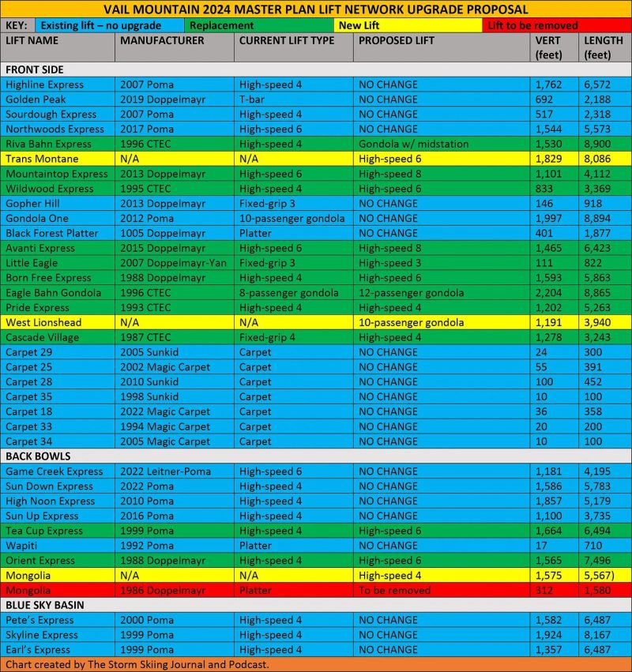632x672 pixels.
Task: Select '2007 Doppelmayr-Yan' manufacturer cell
Action: coord(175,263)
